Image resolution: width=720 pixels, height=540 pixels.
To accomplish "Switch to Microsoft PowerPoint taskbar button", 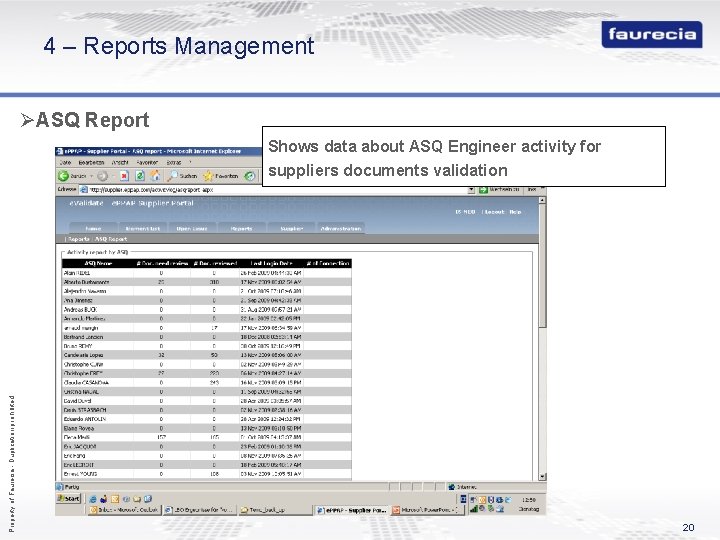I will click(428, 510).
